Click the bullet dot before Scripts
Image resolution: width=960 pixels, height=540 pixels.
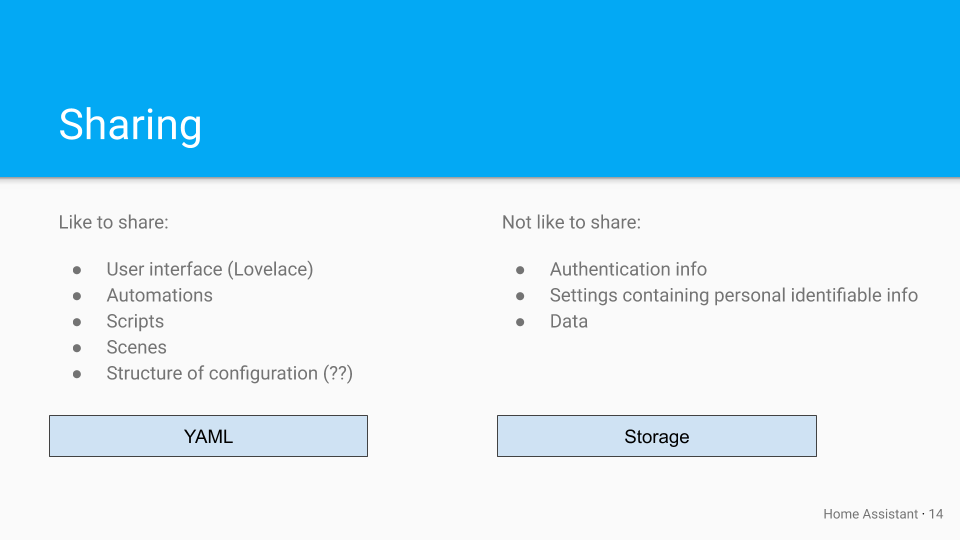coord(77,322)
